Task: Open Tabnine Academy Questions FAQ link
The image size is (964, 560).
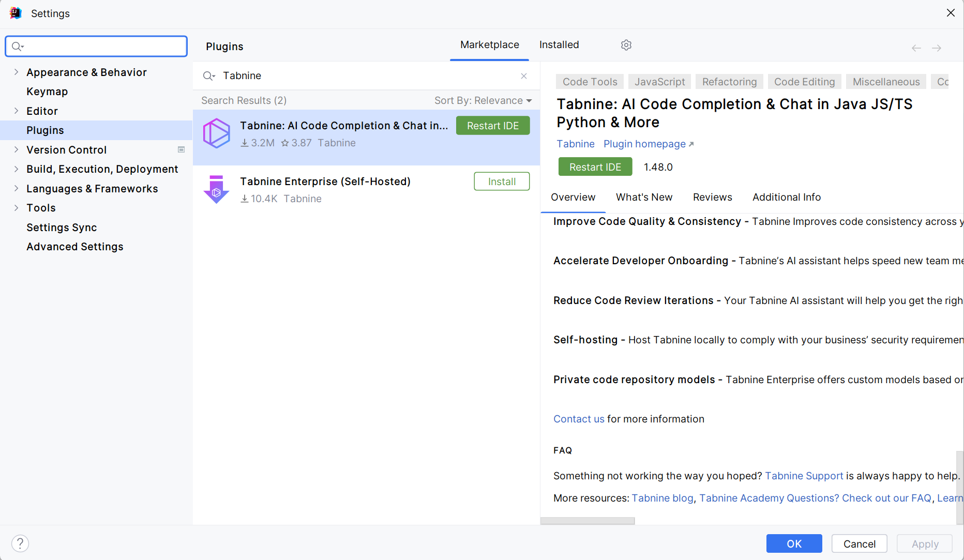Action: [815, 498]
